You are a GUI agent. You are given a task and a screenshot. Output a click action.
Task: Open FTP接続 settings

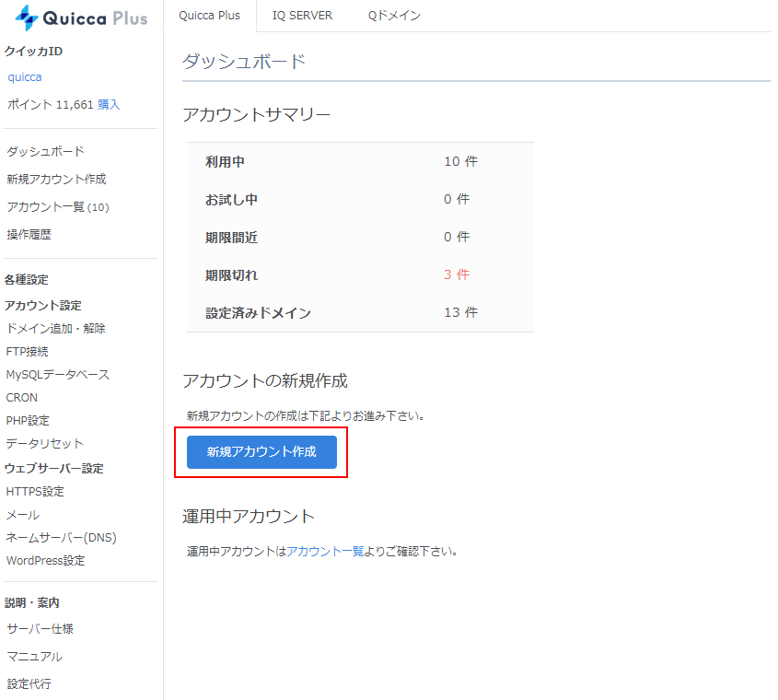(x=27, y=352)
